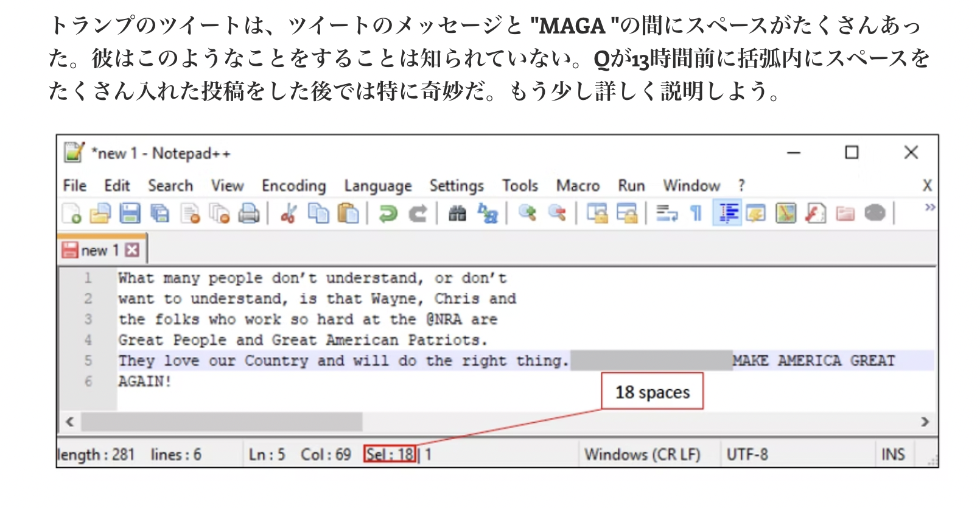This screenshot has height=508, width=980.
Task: Open the question mark help menu
Action: (x=741, y=185)
